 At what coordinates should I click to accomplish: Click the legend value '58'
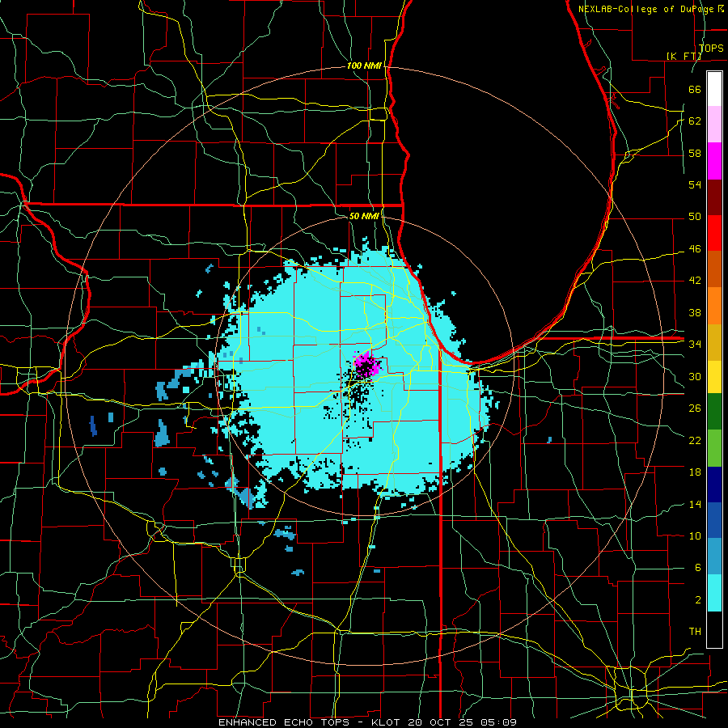point(695,153)
